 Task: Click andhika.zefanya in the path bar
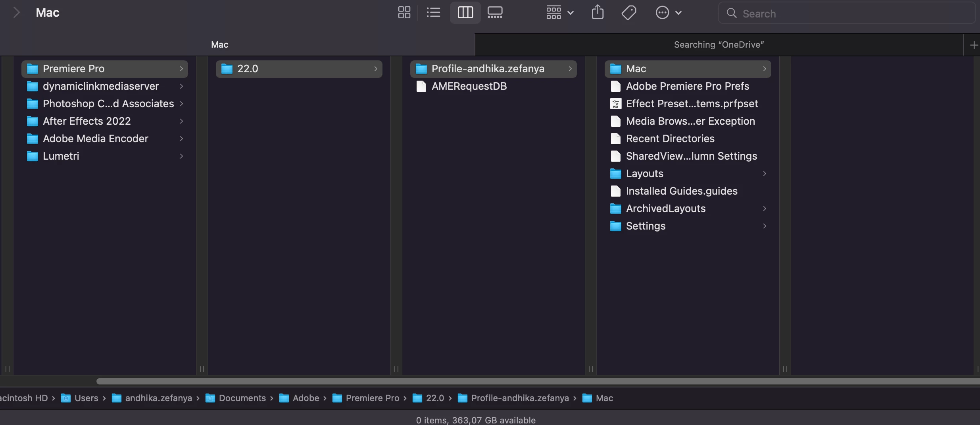point(152,398)
